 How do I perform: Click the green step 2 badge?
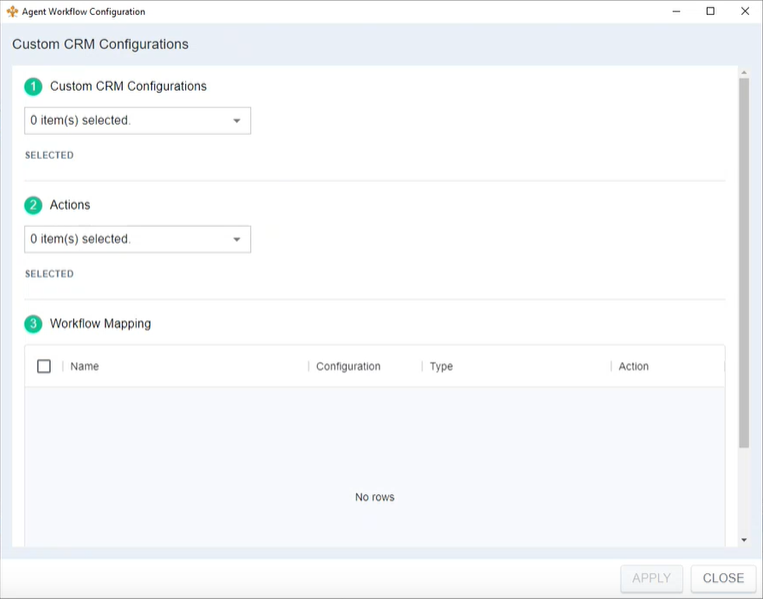pyautogui.click(x=34, y=205)
